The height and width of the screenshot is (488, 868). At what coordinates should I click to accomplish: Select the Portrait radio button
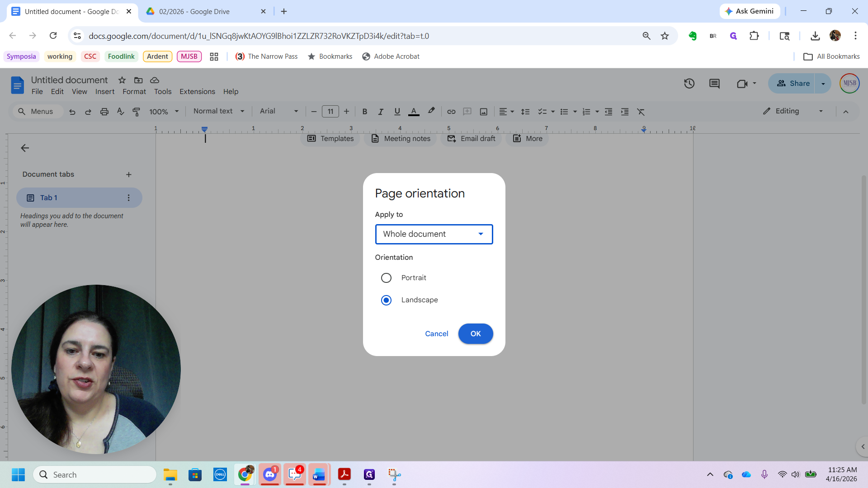[x=386, y=278]
